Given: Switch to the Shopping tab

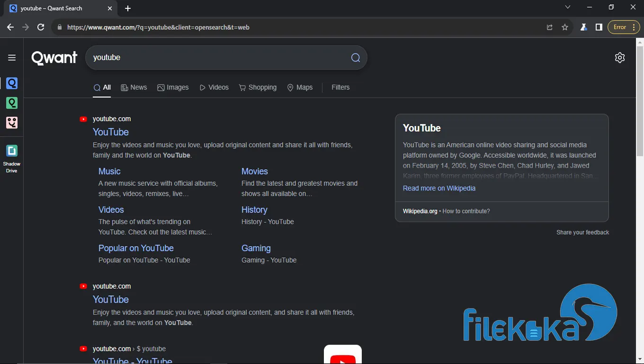Looking at the screenshot, I should click(258, 88).
